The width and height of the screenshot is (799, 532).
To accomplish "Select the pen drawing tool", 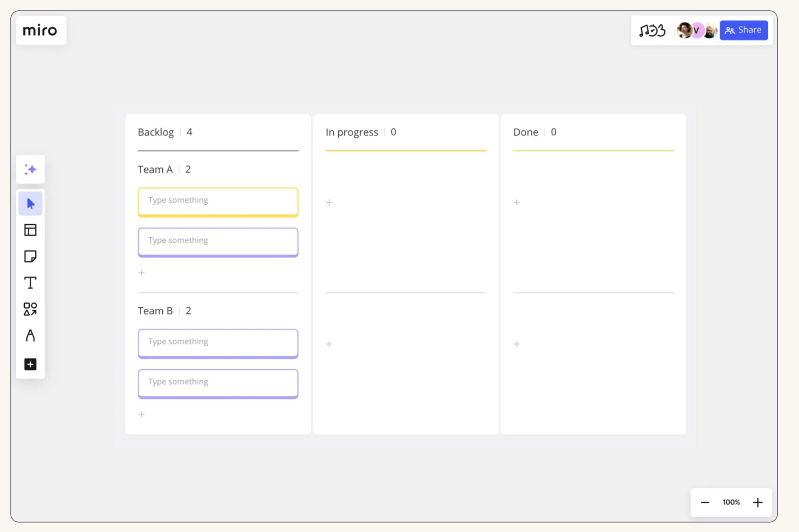I will (30, 335).
